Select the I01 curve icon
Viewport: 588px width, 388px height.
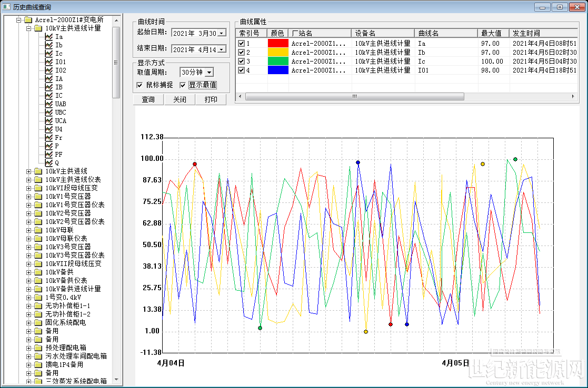tap(49, 62)
